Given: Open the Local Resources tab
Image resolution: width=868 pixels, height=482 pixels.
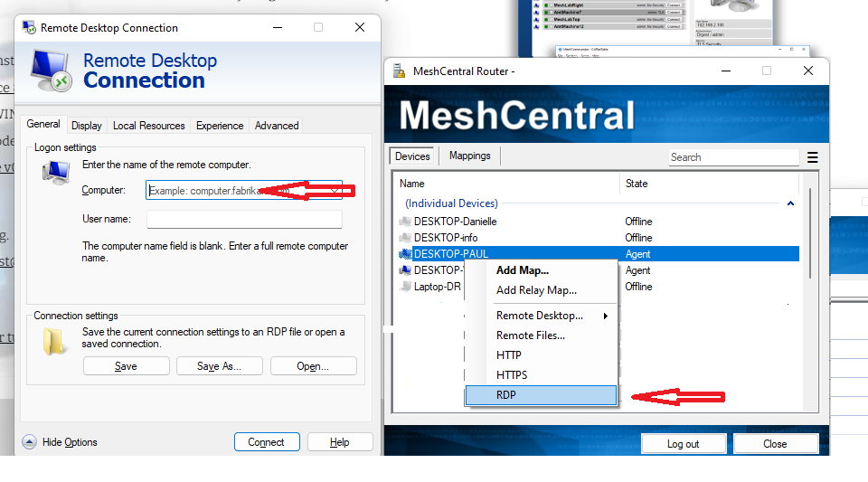Looking at the screenshot, I should click(148, 126).
